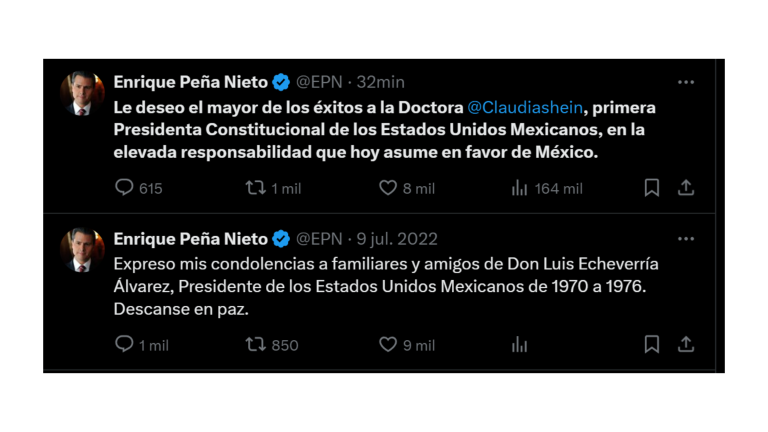Open more options menu on first tweet
The width and height of the screenshot is (768, 432).
[x=685, y=82]
